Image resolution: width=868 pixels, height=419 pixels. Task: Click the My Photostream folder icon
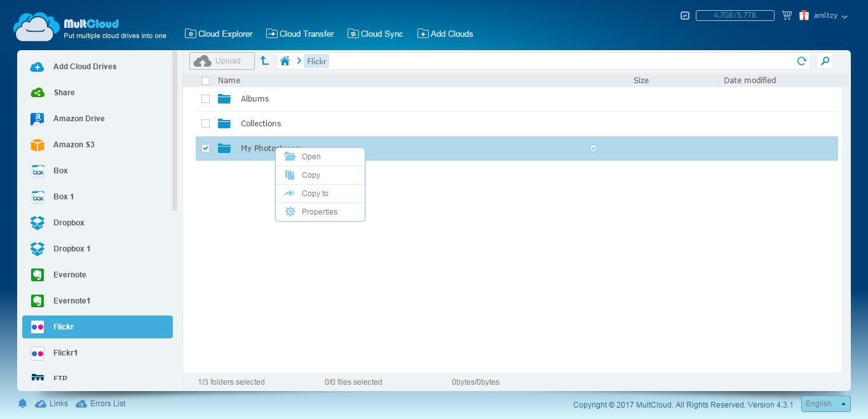(x=224, y=148)
